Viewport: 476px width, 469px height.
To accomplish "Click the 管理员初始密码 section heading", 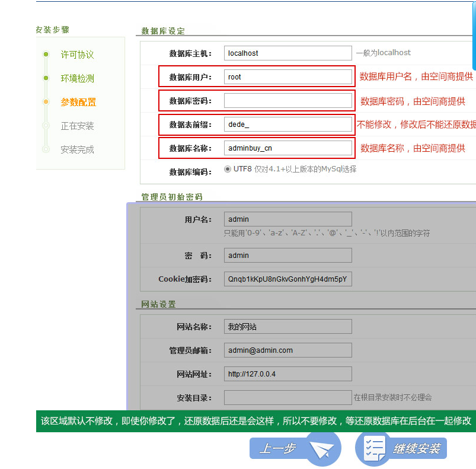I will [172, 197].
